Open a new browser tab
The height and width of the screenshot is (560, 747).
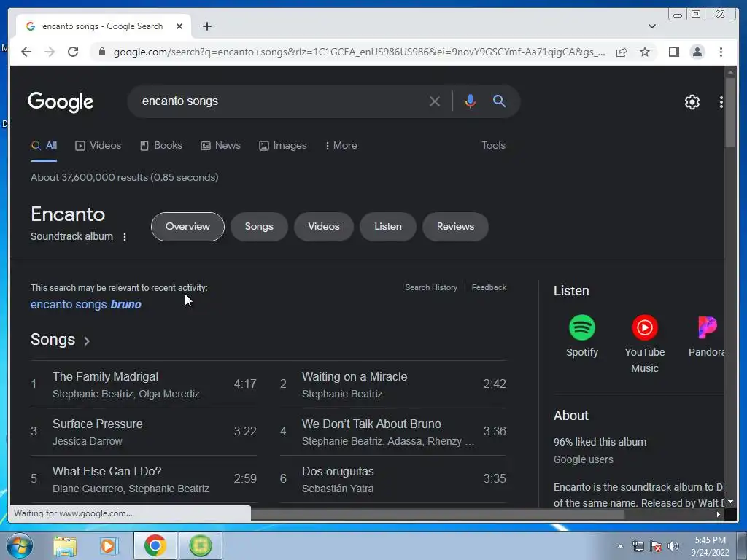click(x=206, y=26)
